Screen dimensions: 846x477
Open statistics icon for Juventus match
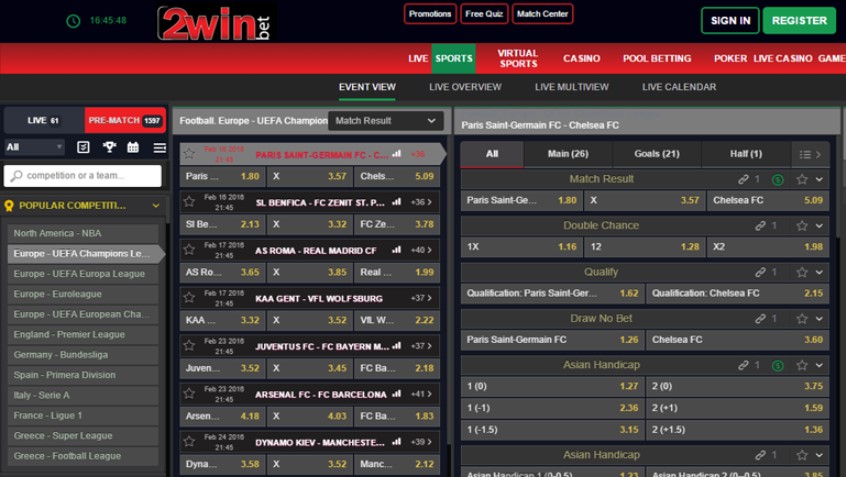397,346
